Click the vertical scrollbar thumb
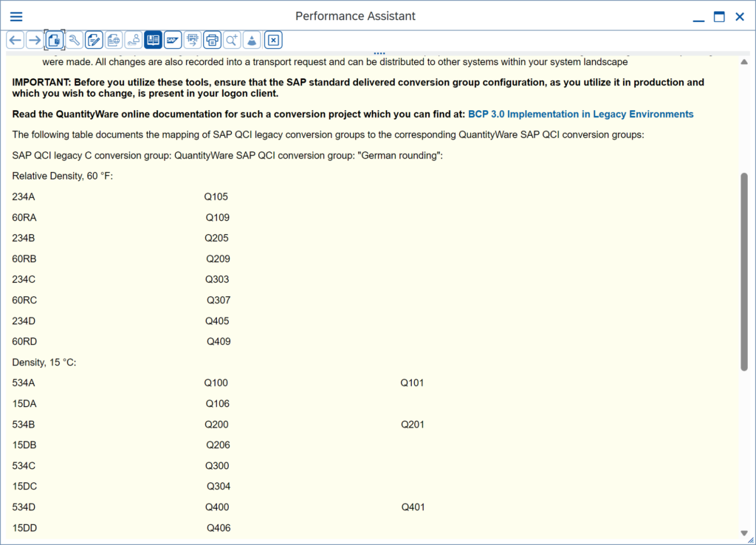Viewport: 756px width, 545px height. pyautogui.click(x=744, y=272)
